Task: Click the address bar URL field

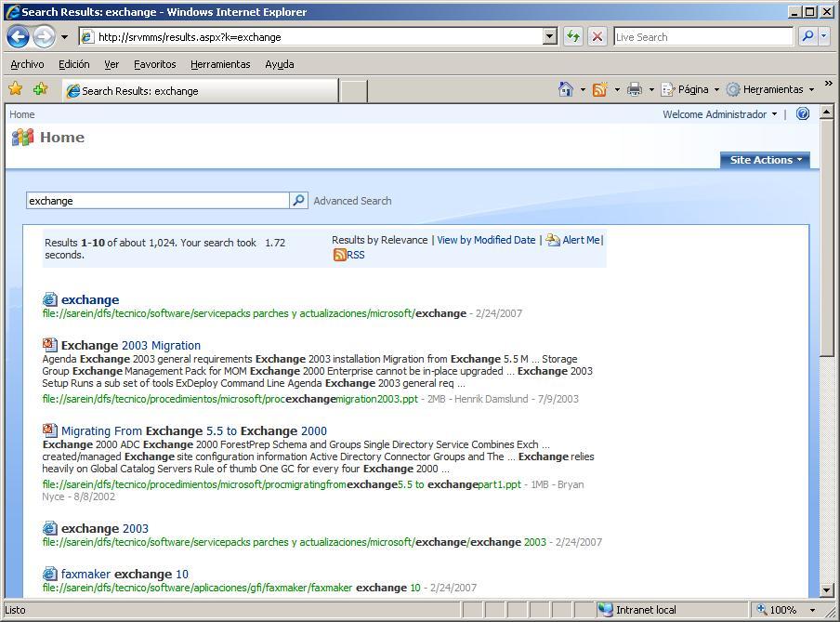Action: pyautogui.click(x=318, y=37)
